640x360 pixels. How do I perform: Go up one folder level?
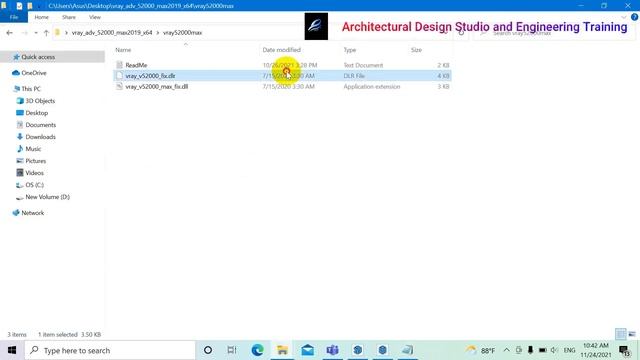(46, 33)
